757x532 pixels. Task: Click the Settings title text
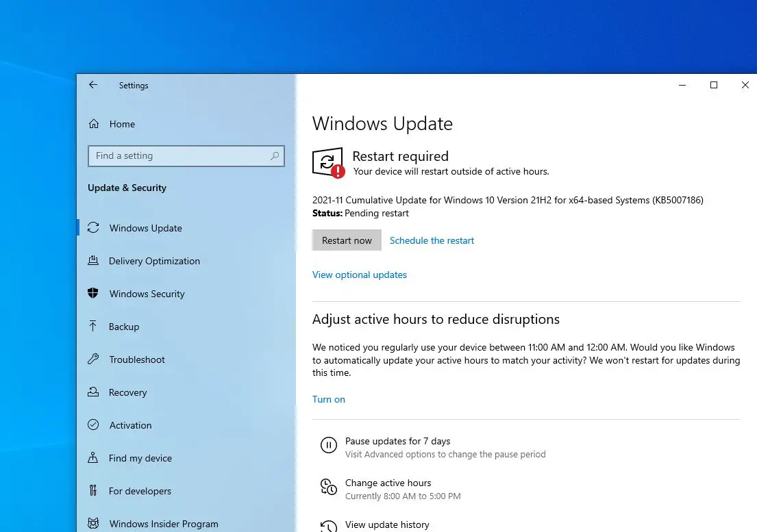click(x=134, y=86)
